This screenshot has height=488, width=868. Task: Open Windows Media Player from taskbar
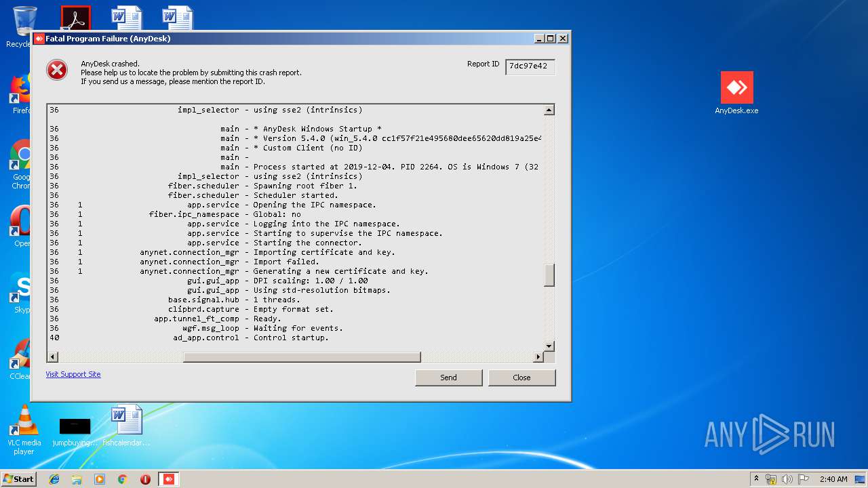(x=100, y=479)
